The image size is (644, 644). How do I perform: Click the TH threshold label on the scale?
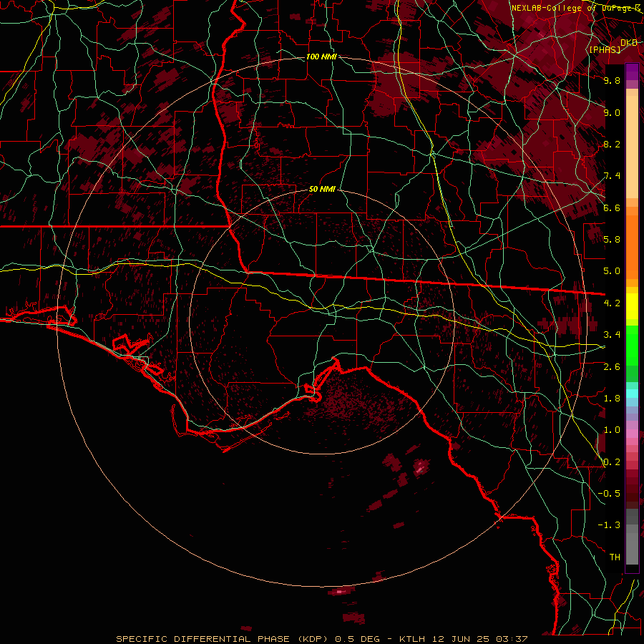click(x=615, y=557)
